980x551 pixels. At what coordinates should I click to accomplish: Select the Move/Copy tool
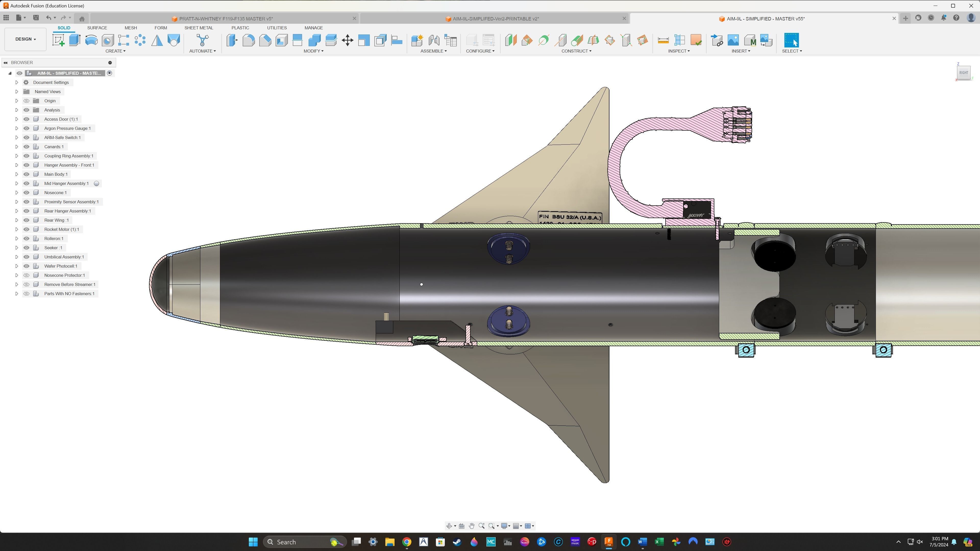pyautogui.click(x=347, y=40)
